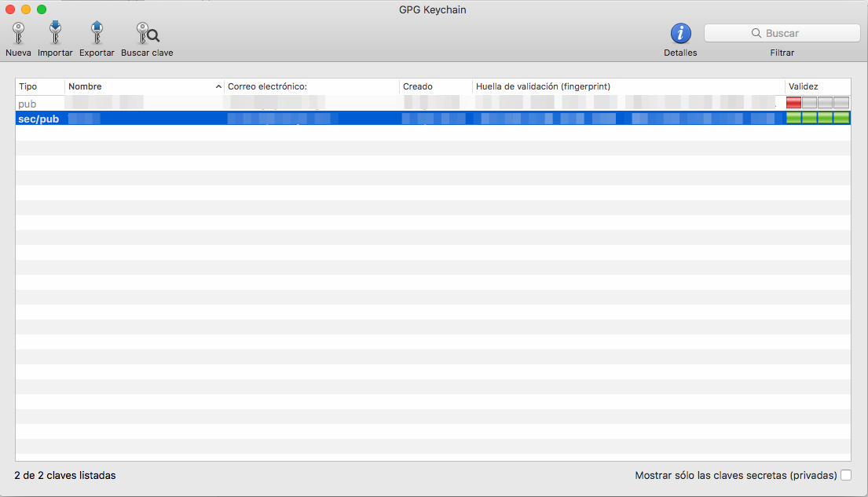Image resolution: width=868 pixels, height=497 pixels.
Task: Enable Mostrar sólo las claves secretas checkbox
Action: tap(846, 475)
